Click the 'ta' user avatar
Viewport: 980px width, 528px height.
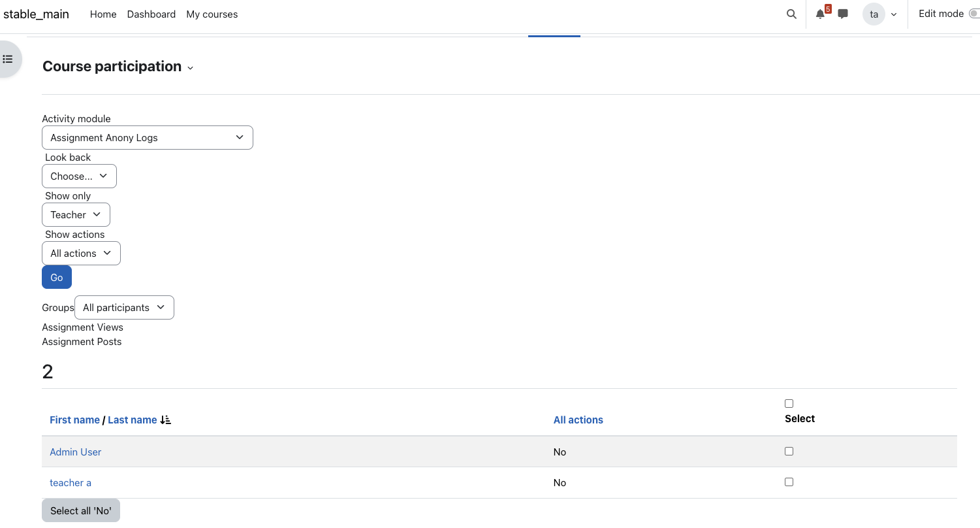click(874, 14)
